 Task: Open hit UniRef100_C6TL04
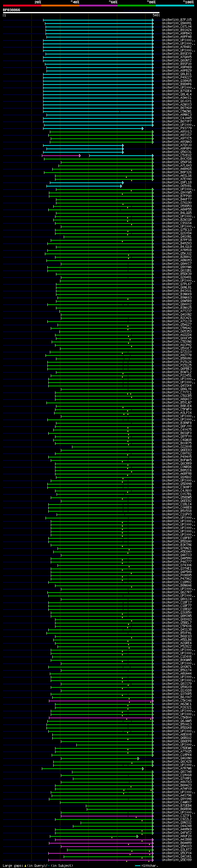click(177, 26)
